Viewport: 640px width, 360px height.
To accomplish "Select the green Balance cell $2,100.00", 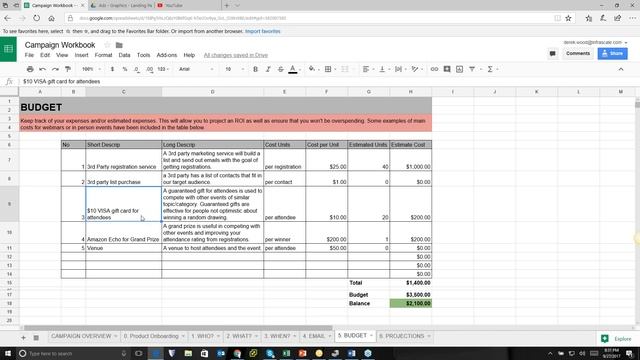I will click(x=411, y=303).
